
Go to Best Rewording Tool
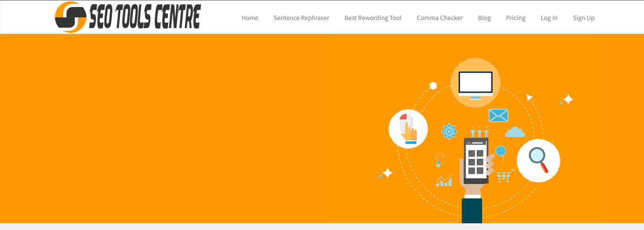tap(373, 18)
